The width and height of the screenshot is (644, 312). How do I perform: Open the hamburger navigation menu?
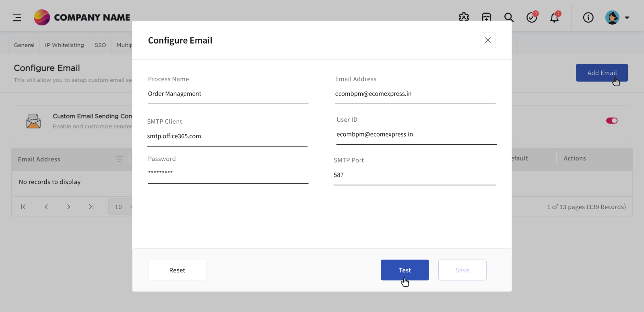[x=17, y=17]
